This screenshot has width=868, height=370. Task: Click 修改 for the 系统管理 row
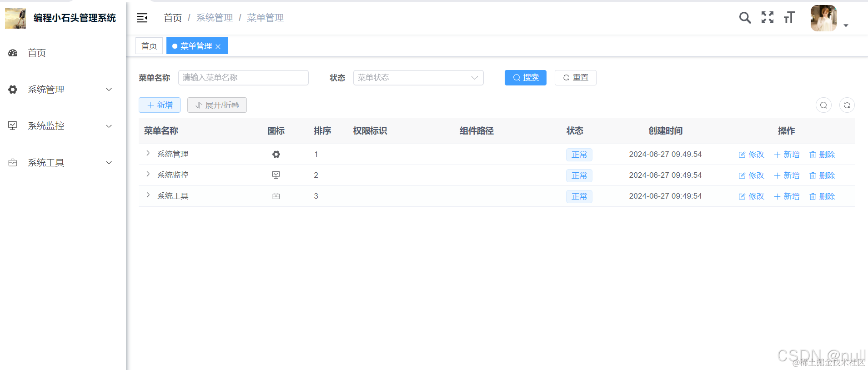pyautogui.click(x=752, y=155)
